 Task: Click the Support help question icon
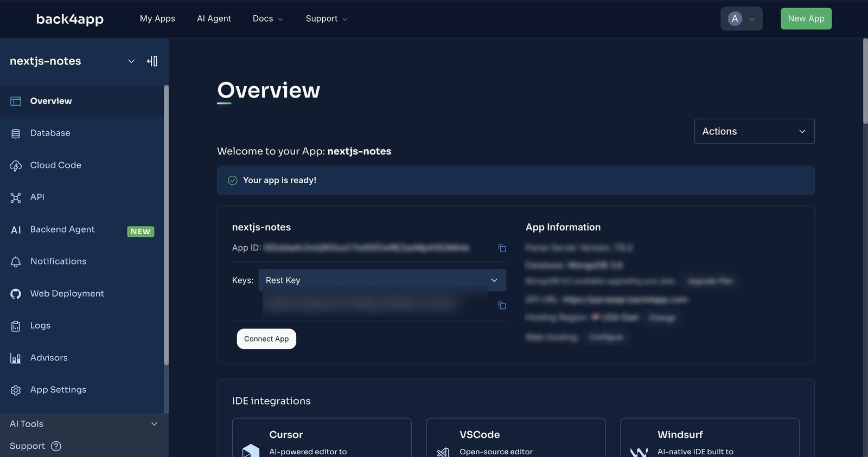(56, 446)
